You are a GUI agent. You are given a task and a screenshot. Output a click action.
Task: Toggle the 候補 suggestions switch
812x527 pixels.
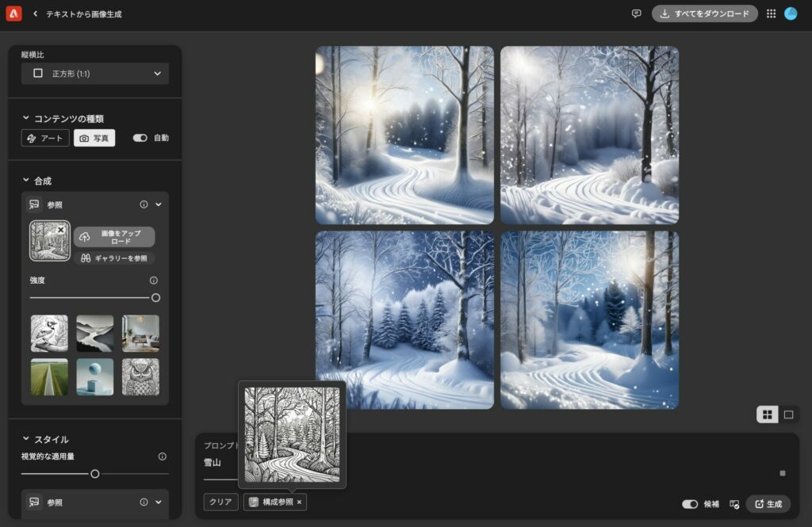690,504
